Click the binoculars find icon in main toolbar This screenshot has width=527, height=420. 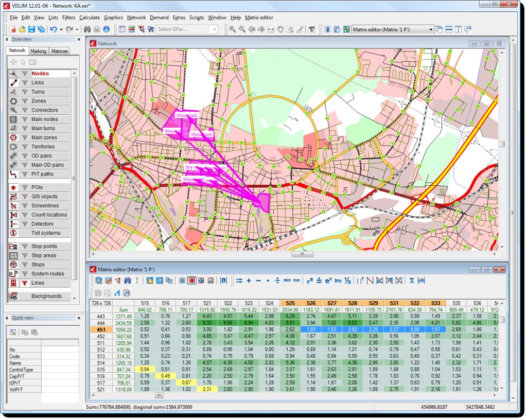87,29
